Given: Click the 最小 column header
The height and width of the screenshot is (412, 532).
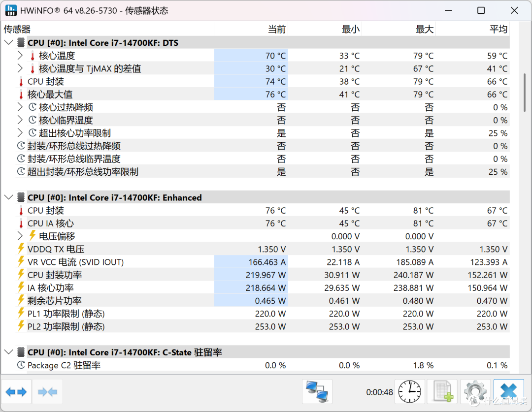Looking at the screenshot, I should (x=325, y=29).
